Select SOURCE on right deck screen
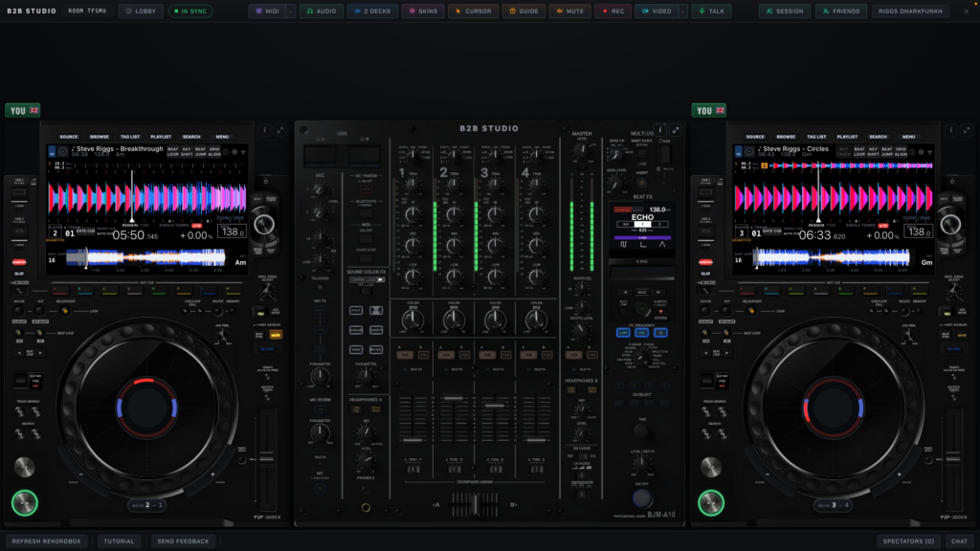 (755, 137)
